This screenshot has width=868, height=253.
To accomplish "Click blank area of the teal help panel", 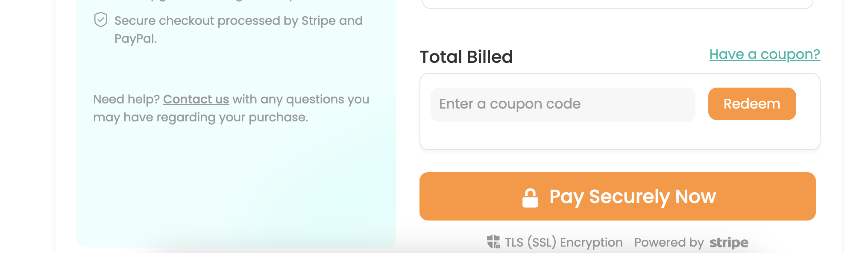I will click(235, 184).
